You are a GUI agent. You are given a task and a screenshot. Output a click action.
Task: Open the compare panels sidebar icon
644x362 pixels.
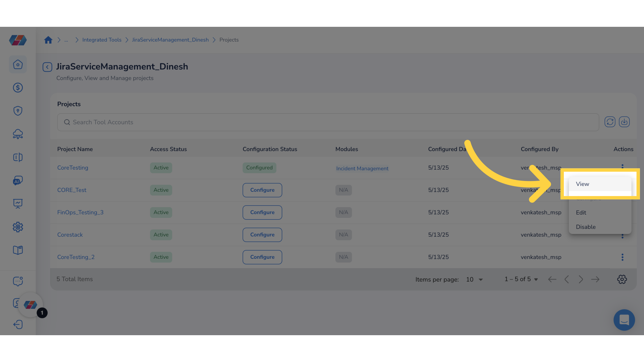(x=18, y=157)
